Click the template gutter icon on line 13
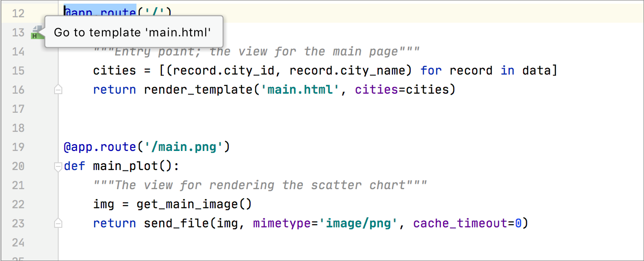Image resolution: width=644 pixels, height=261 pixels. click(36, 33)
